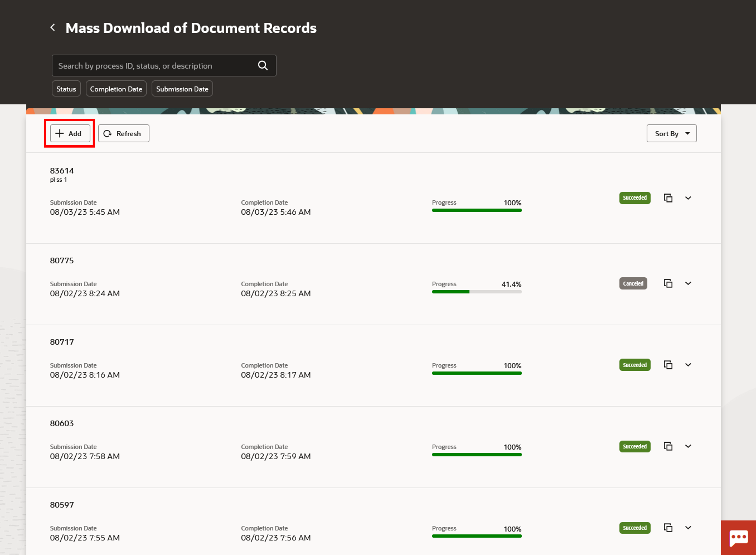Click the Add button

tap(70, 133)
